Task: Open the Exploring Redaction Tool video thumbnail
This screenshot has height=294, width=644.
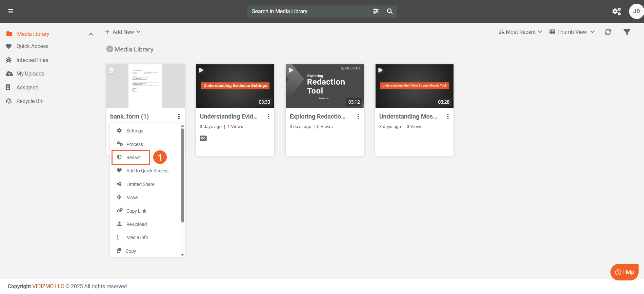Action: pos(325,86)
